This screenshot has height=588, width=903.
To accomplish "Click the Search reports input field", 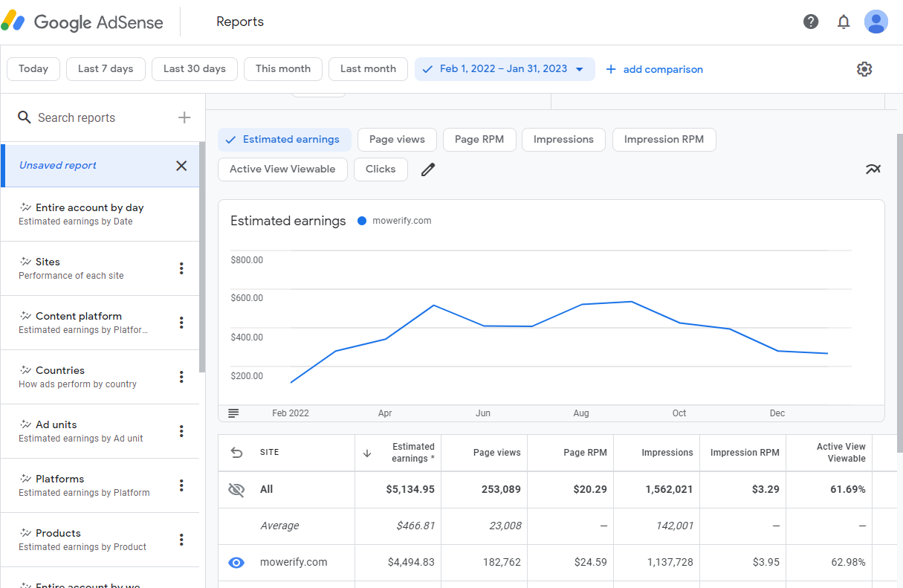I will click(104, 117).
